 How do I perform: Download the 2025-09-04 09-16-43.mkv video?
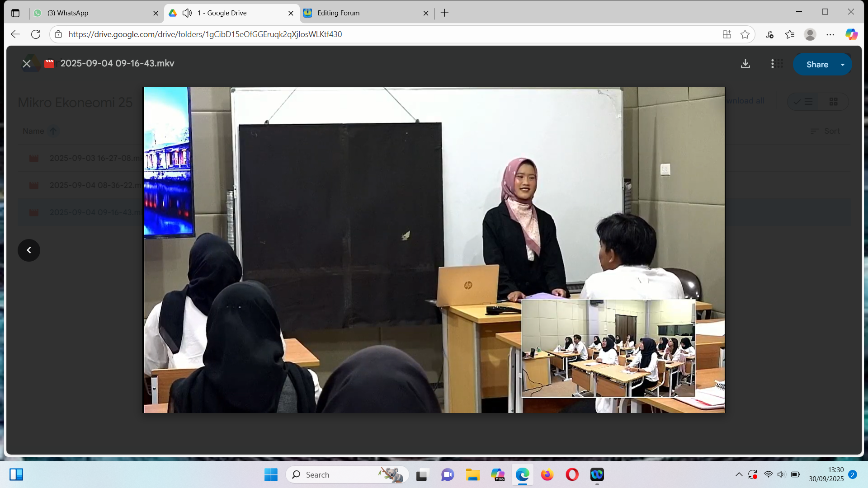(745, 64)
